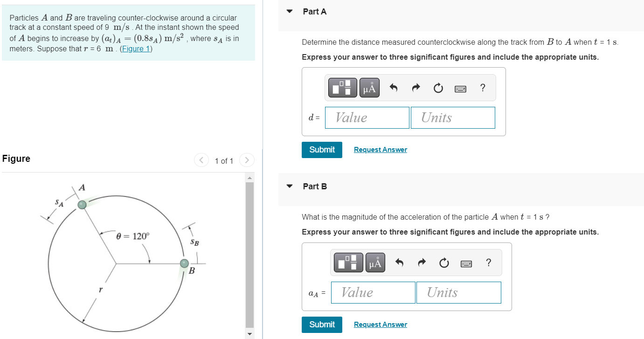Select the undo icon in Part A answer box

pos(393,87)
